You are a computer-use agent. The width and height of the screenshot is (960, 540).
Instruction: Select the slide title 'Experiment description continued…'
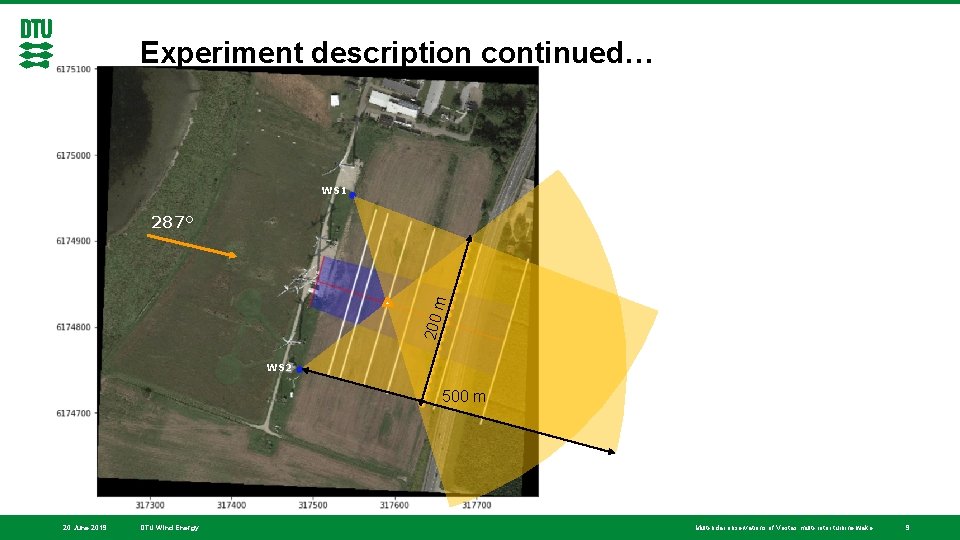(x=396, y=53)
